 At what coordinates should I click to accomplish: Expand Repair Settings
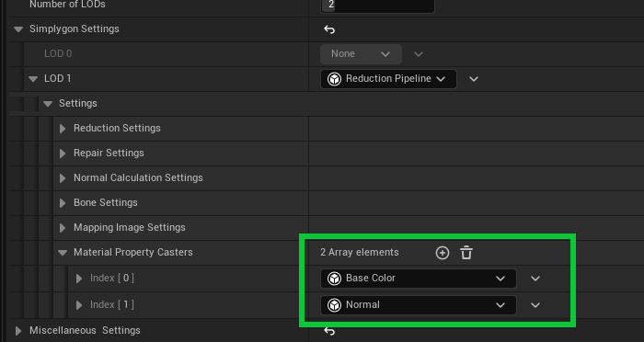pyautogui.click(x=63, y=154)
